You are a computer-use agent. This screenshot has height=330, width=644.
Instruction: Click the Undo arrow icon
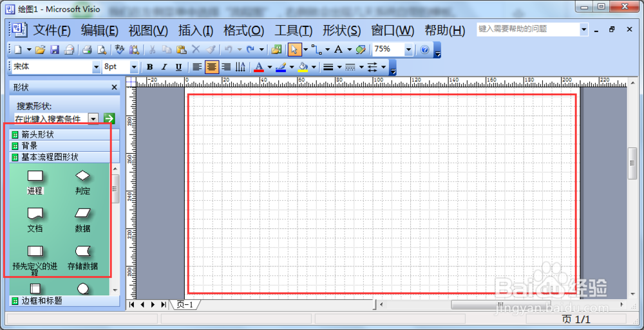click(229, 50)
